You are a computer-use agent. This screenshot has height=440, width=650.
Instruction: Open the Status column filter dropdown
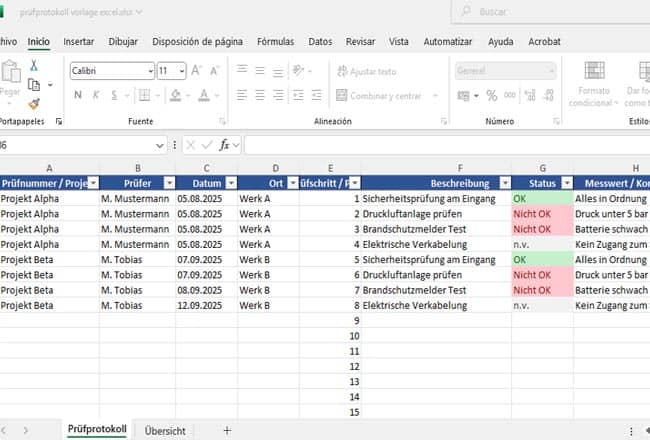565,183
